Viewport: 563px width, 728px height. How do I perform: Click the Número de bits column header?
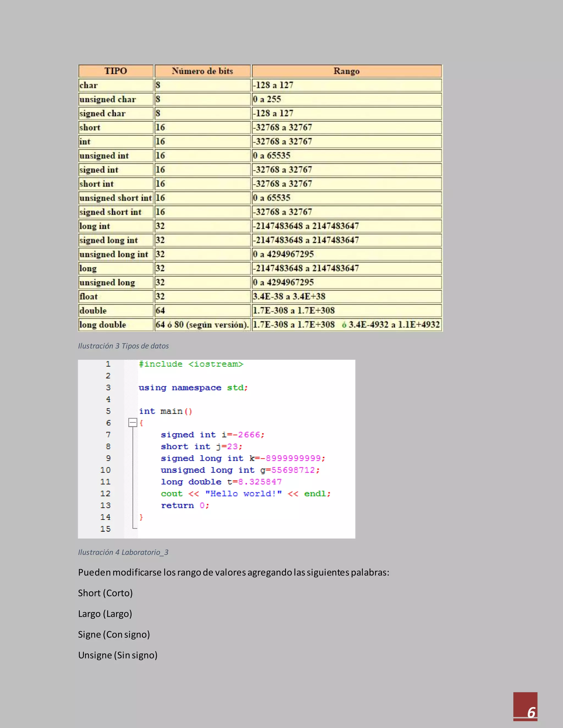[202, 71]
